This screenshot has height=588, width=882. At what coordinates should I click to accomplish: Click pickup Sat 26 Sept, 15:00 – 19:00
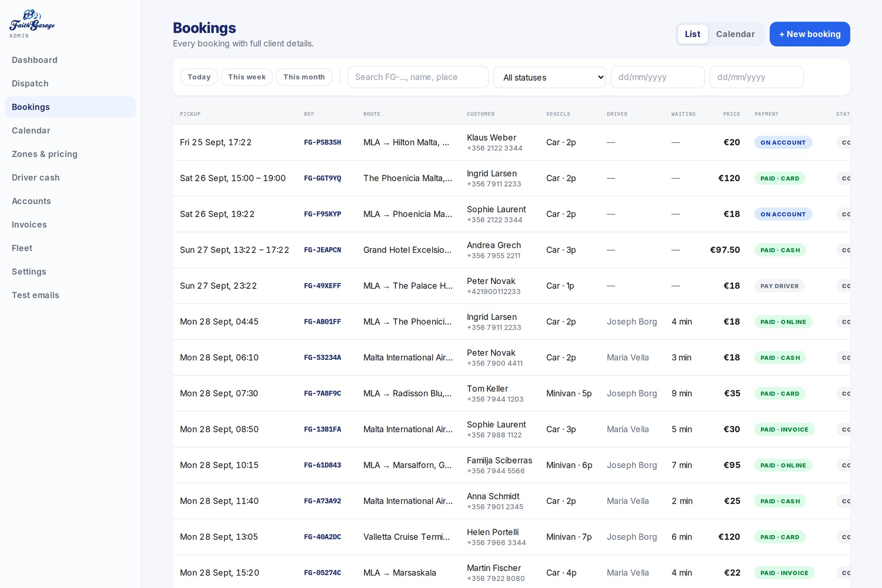click(233, 178)
